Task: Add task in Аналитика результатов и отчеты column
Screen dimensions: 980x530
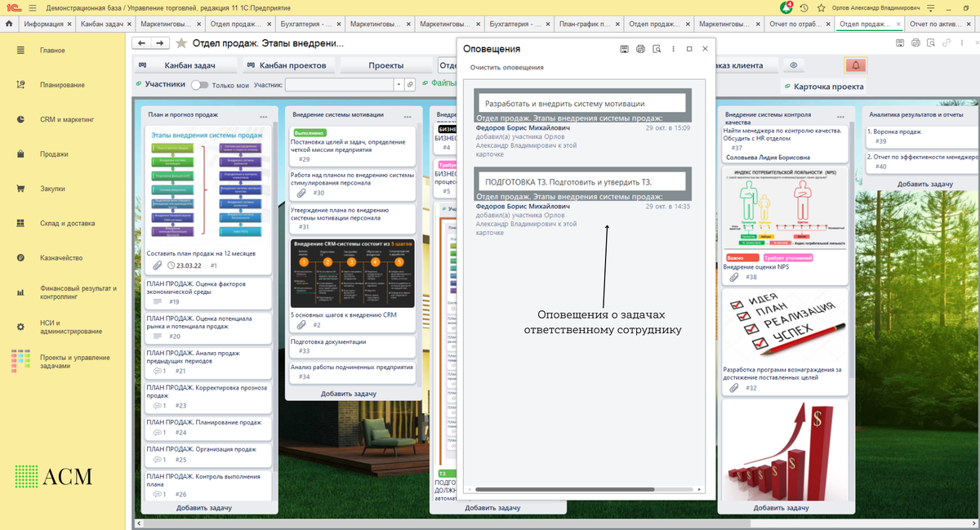Action: [925, 184]
